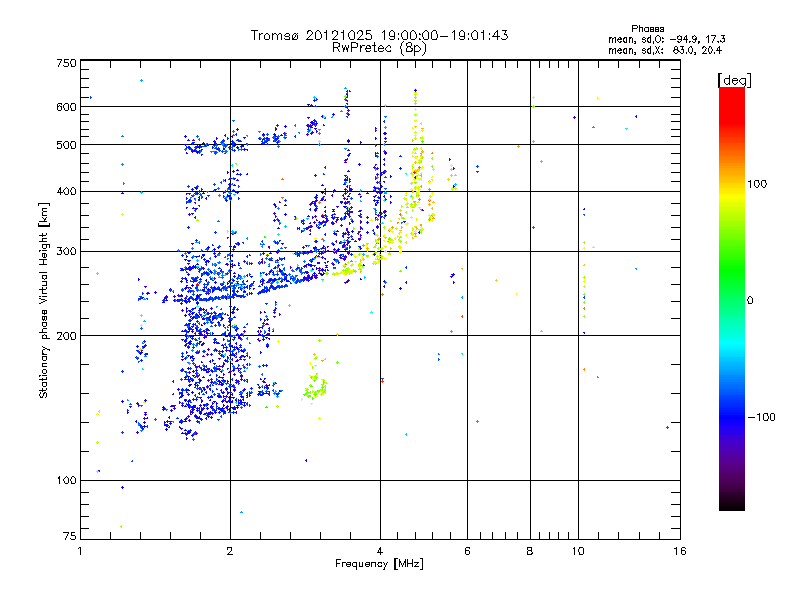The height and width of the screenshot is (600, 800).
Task: Click the 'mean, sd,X: 83.0, 20.4' line
Action: coord(665,50)
